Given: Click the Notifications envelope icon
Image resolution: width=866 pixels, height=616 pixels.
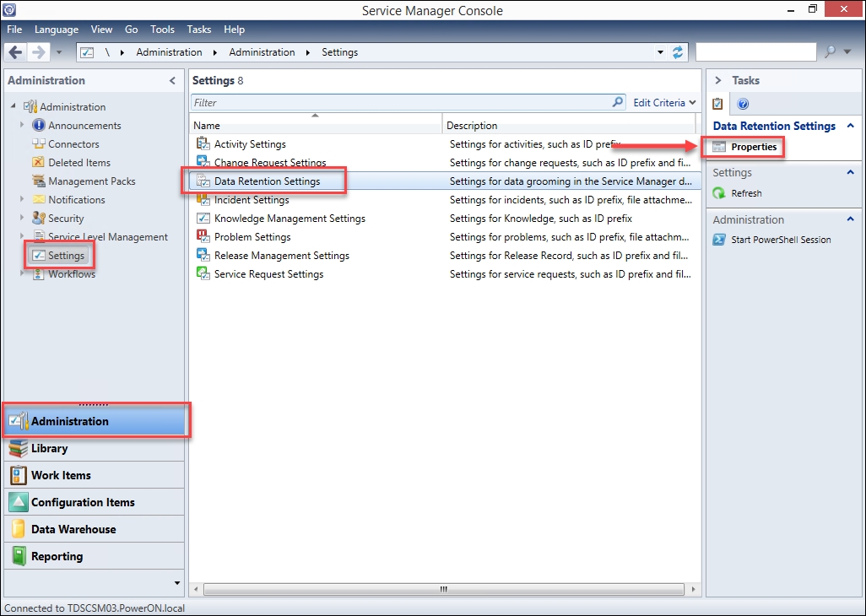Looking at the screenshot, I should click(x=39, y=199).
